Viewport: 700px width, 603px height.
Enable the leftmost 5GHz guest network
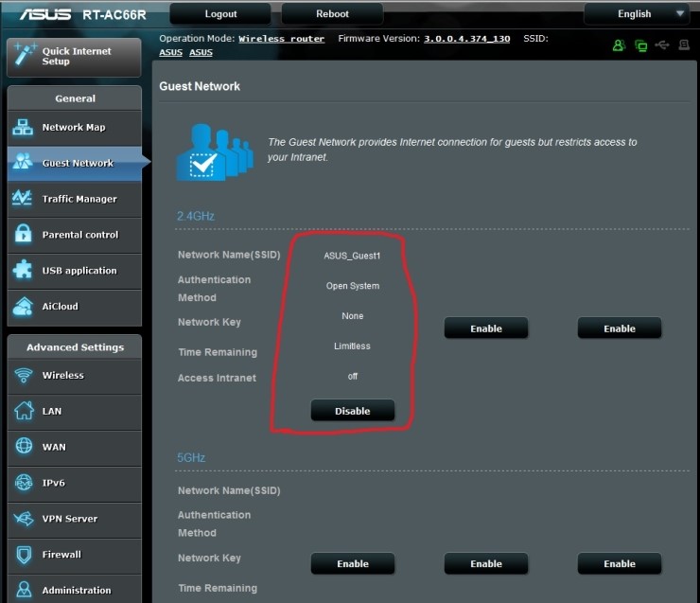click(352, 563)
